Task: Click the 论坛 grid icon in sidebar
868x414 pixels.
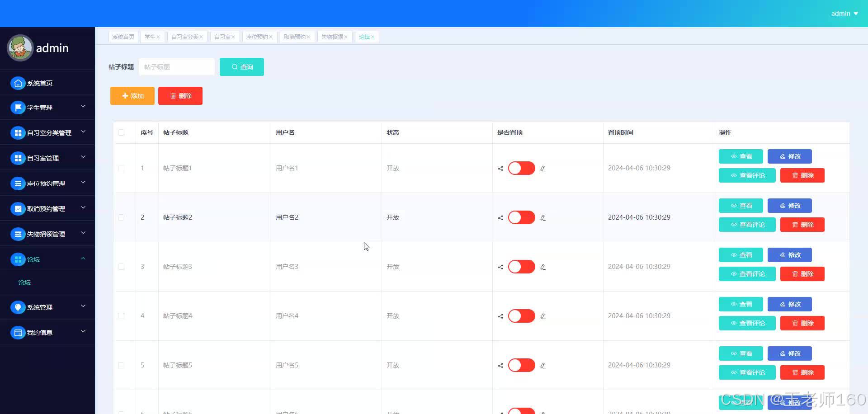Action: coord(18,259)
